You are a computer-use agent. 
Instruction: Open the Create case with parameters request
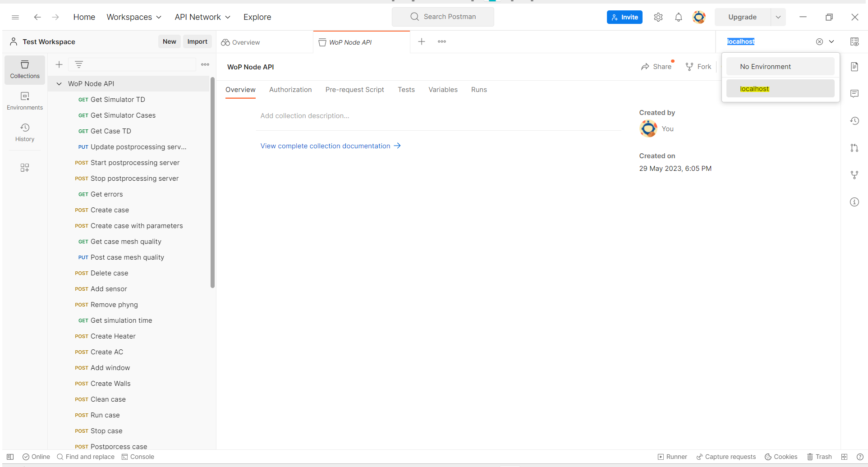(x=129, y=226)
